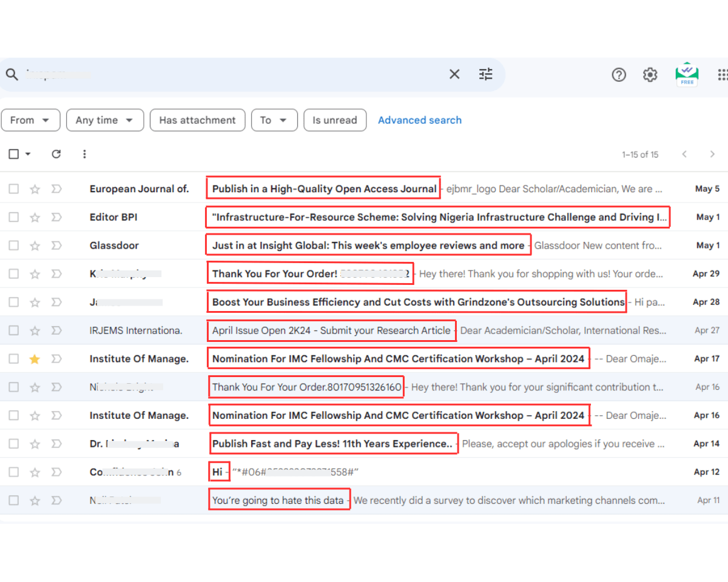Star the Apr 16 Institute Of Manage. email
The width and height of the screenshot is (728, 582).
click(35, 415)
